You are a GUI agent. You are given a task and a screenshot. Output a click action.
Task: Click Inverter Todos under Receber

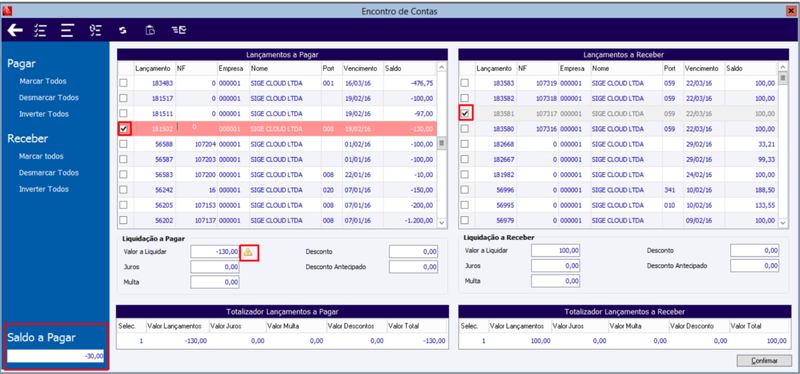pos(44,189)
